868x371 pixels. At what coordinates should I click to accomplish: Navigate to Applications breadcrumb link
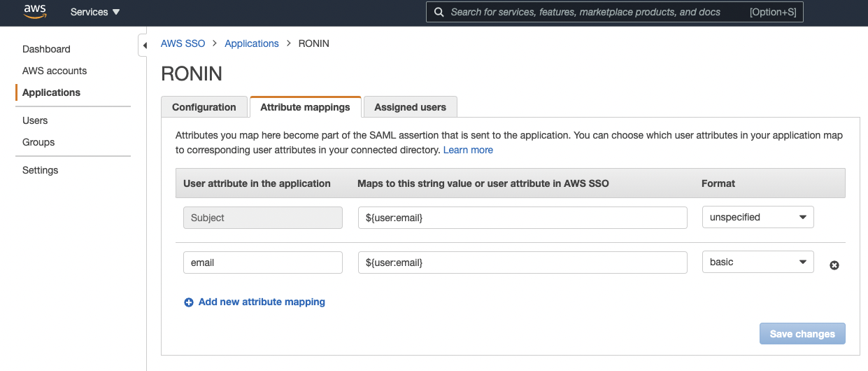point(252,43)
